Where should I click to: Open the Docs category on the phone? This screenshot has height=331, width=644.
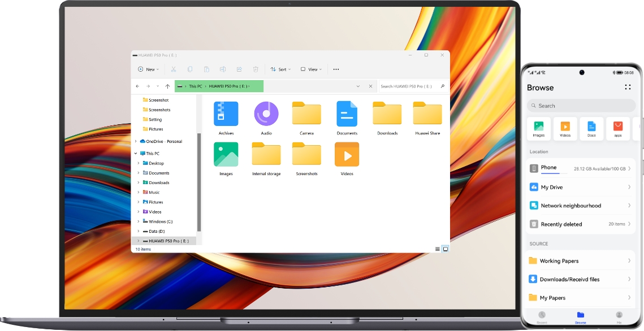click(591, 128)
